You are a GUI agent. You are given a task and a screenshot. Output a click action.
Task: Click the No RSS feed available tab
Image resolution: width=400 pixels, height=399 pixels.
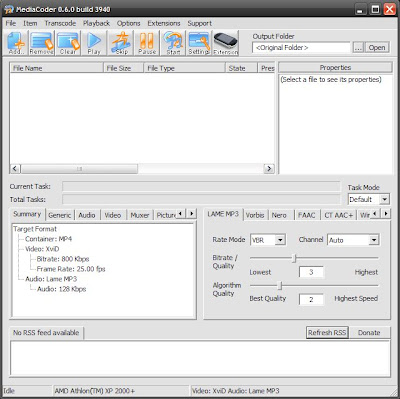pos(46,333)
